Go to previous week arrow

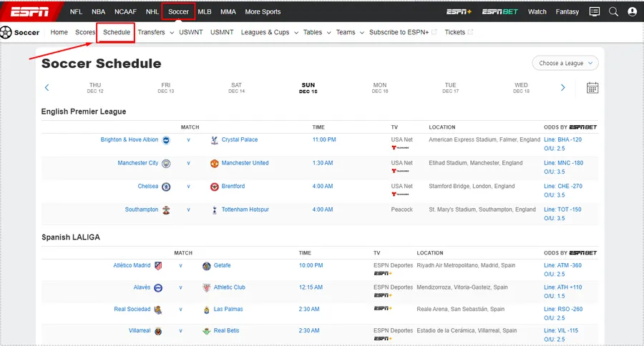(47, 87)
